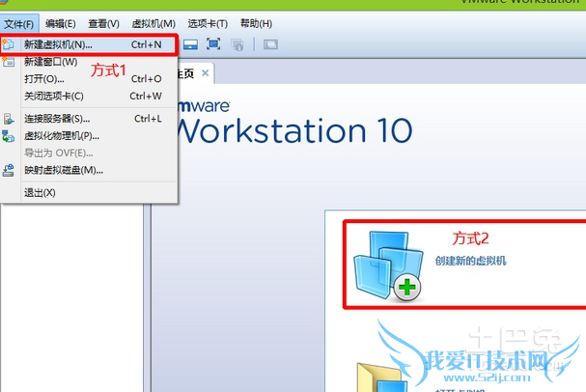
Task: Open the 编辑(E) menu
Action: [x=61, y=24]
